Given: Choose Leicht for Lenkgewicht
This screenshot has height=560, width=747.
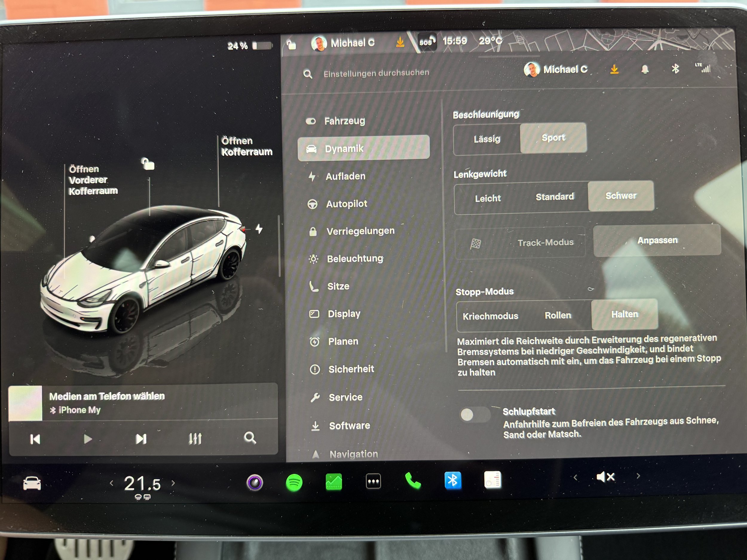Looking at the screenshot, I should (x=488, y=199).
